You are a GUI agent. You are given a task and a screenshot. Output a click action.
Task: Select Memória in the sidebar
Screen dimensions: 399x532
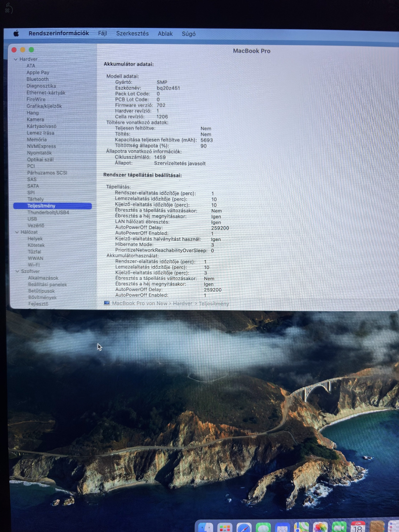(37, 140)
